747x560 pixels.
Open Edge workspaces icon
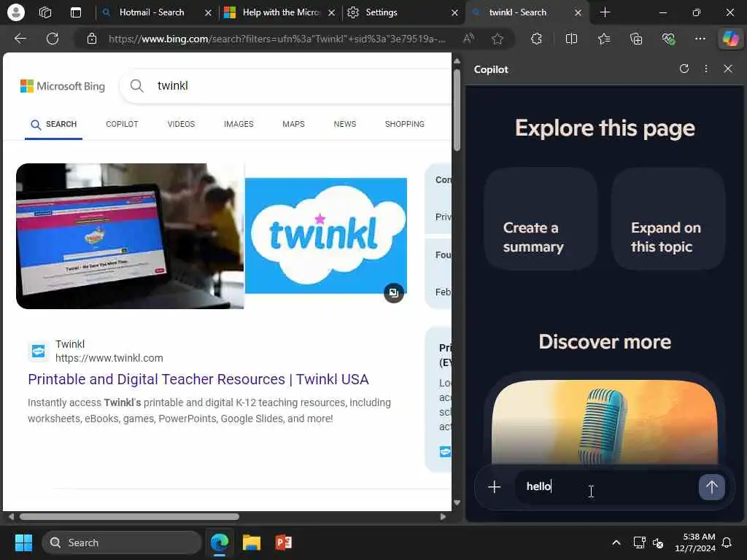click(45, 12)
